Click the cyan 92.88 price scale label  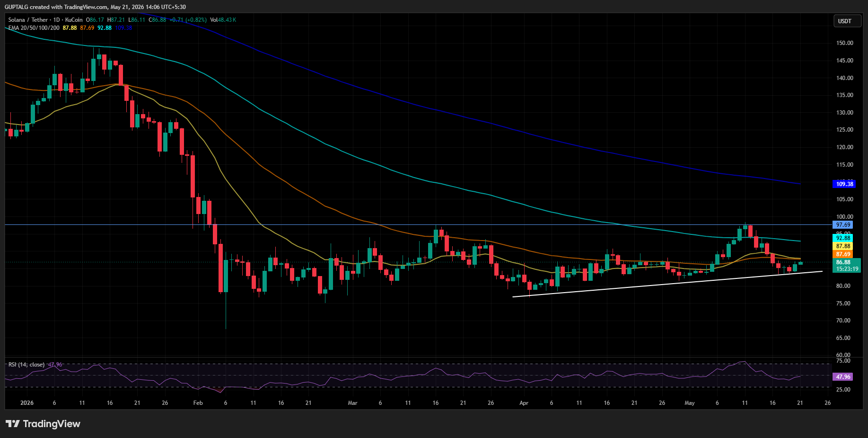(x=843, y=238)
